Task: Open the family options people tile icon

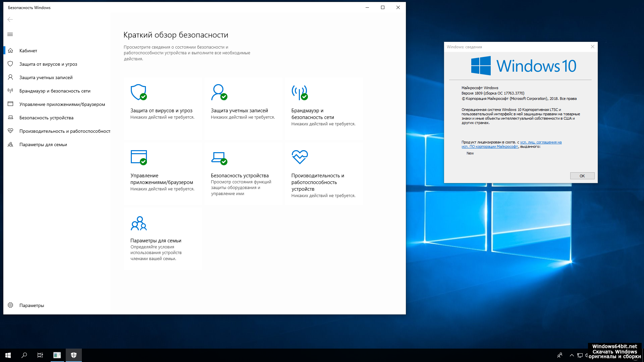Action: [x=139, y=223]
